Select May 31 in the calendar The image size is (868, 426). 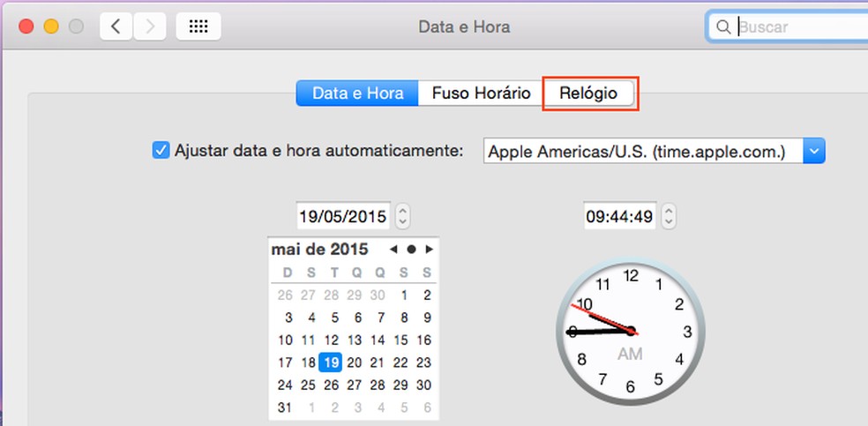point(285,407)
